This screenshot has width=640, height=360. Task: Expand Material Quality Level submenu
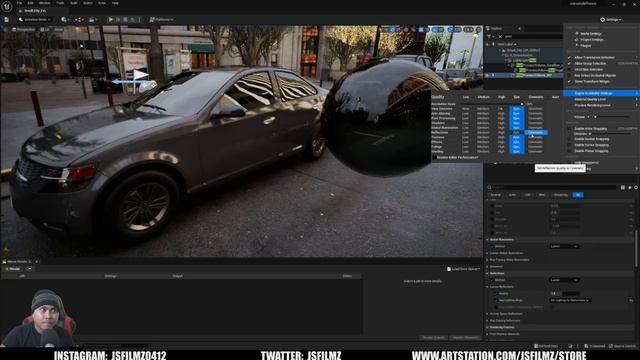point(602,99)
